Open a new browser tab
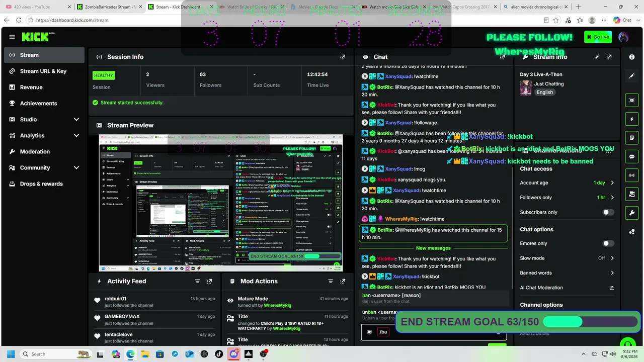 (578, 7)
